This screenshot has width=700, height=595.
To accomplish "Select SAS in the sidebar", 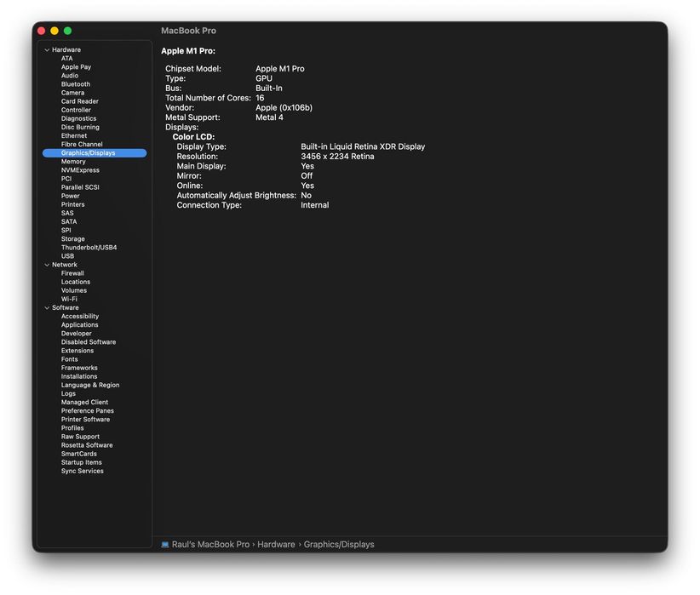I will click(67, 213).
